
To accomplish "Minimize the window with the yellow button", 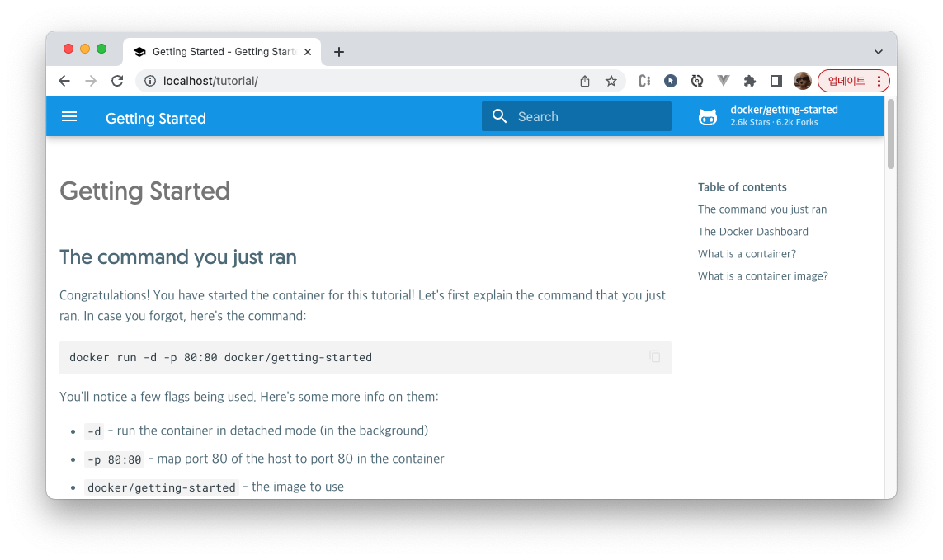I will coord(85,49).
